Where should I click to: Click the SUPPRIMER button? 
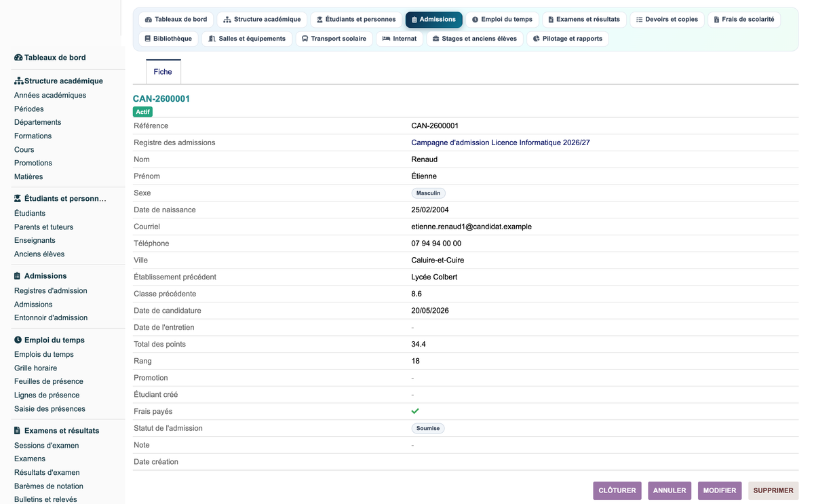pos(773,490)
